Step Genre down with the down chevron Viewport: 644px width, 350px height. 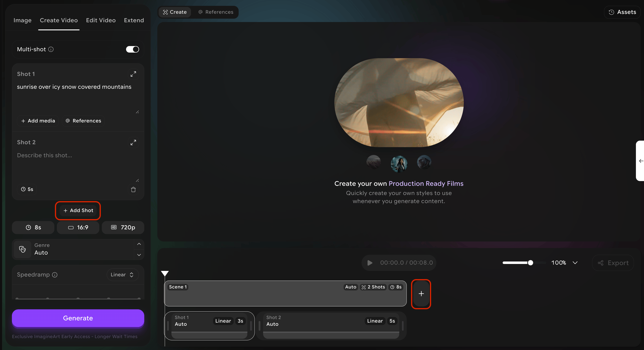(x=139, y=255)
